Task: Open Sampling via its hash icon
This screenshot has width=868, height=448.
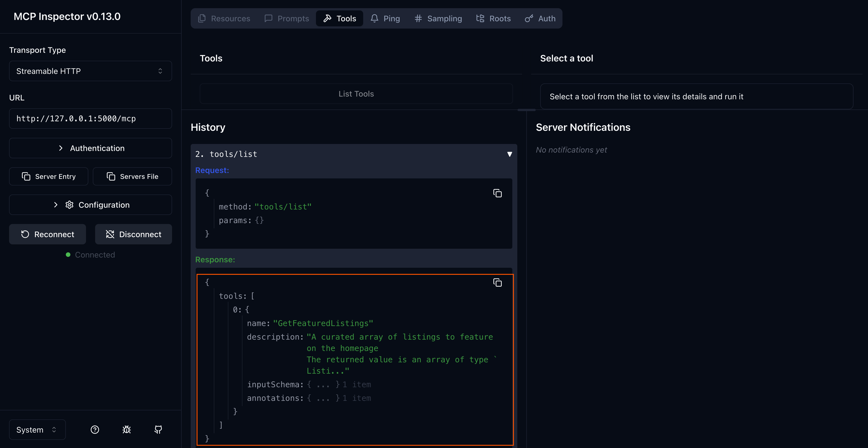Action: click(x=418, y=19)
